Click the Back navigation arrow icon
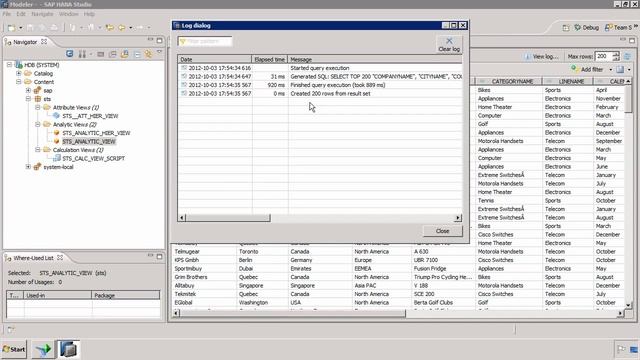This screenshot has height=360, width=640. pos(122,28)
